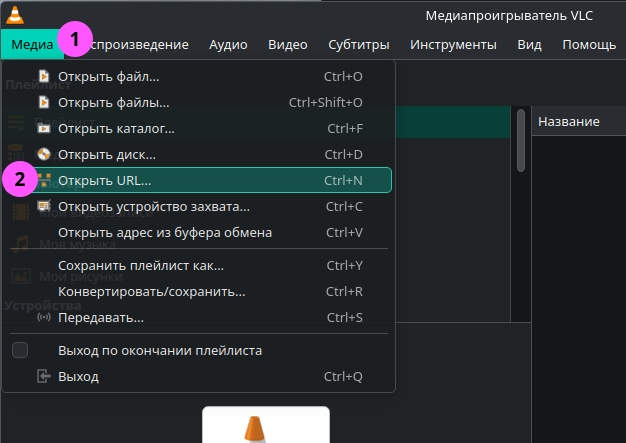Open the Субтитры menu
Image resolution: width=626 pixels, height=443 pixels.
358,44
